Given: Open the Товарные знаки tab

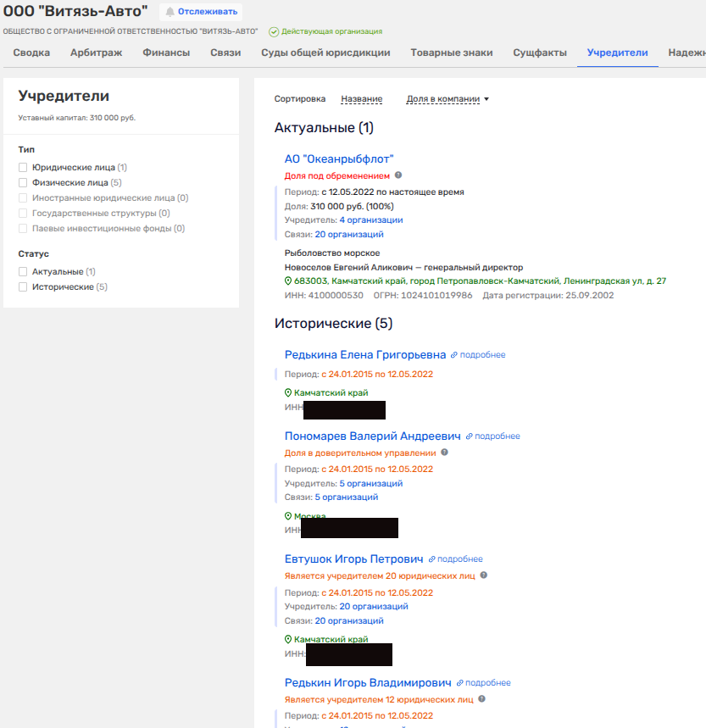Looking at the screenshot, I should pyautogui.click(x=451, y=53).
